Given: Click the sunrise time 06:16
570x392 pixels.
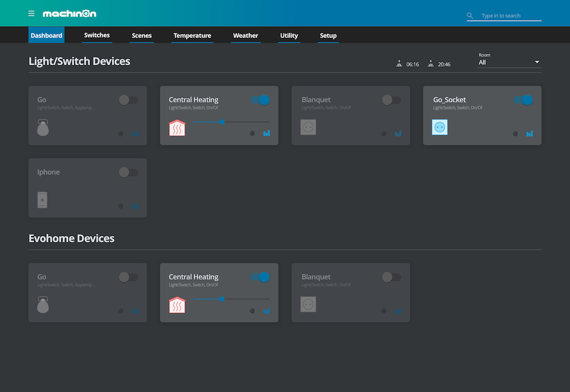Looking at the screenshot, I should [x=412, y=65].
